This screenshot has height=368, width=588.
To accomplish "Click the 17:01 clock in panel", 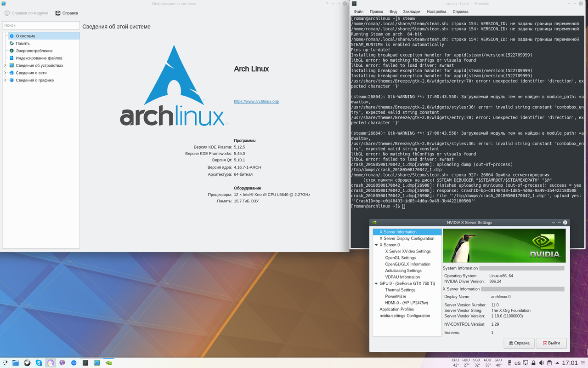I will tap(570, 363).
